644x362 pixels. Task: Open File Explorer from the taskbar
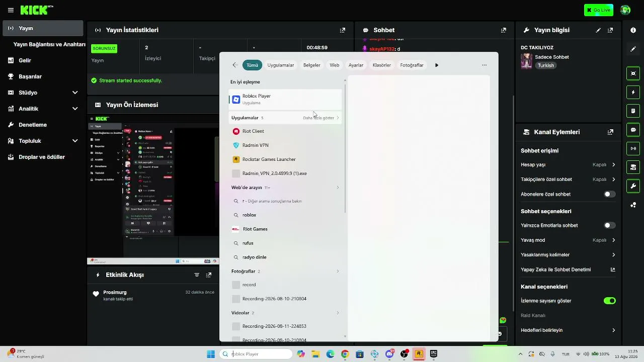pyautogui.click(x=315, y=354)
